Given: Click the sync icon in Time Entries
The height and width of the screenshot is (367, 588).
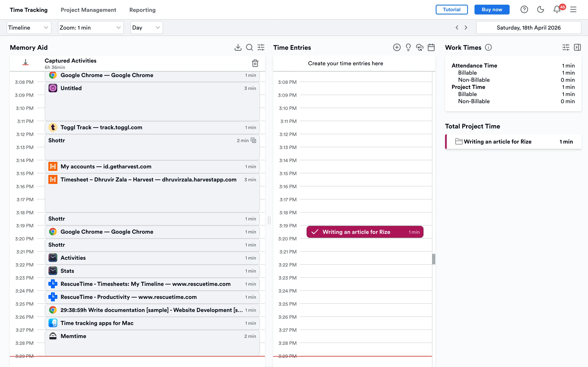Looking at the screenshot, I should [x=420, y=47].
